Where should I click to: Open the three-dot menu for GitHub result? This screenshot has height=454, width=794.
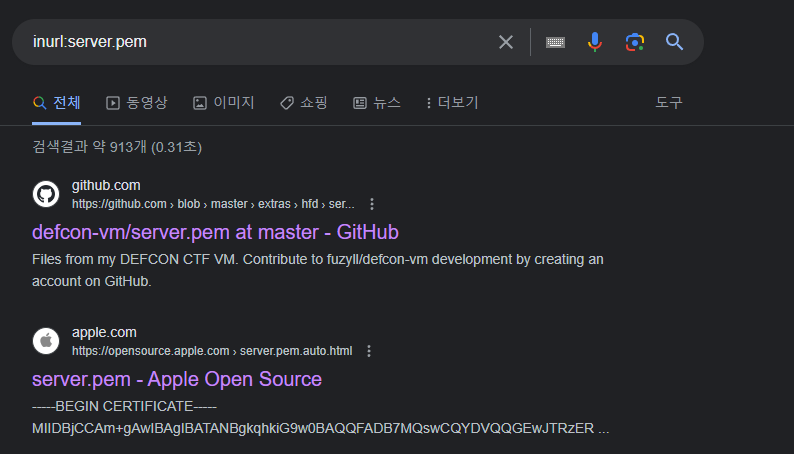click(x=372, y=204)
